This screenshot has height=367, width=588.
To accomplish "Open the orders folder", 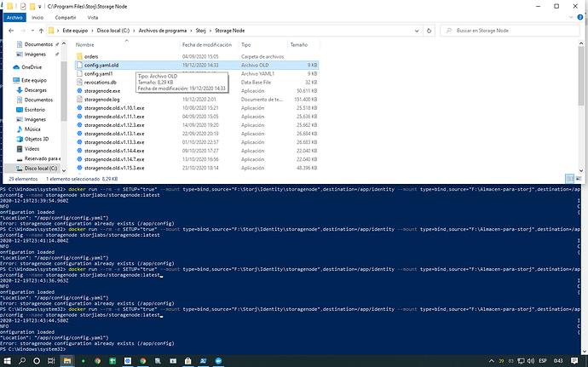I will click(x=91, y=55).
